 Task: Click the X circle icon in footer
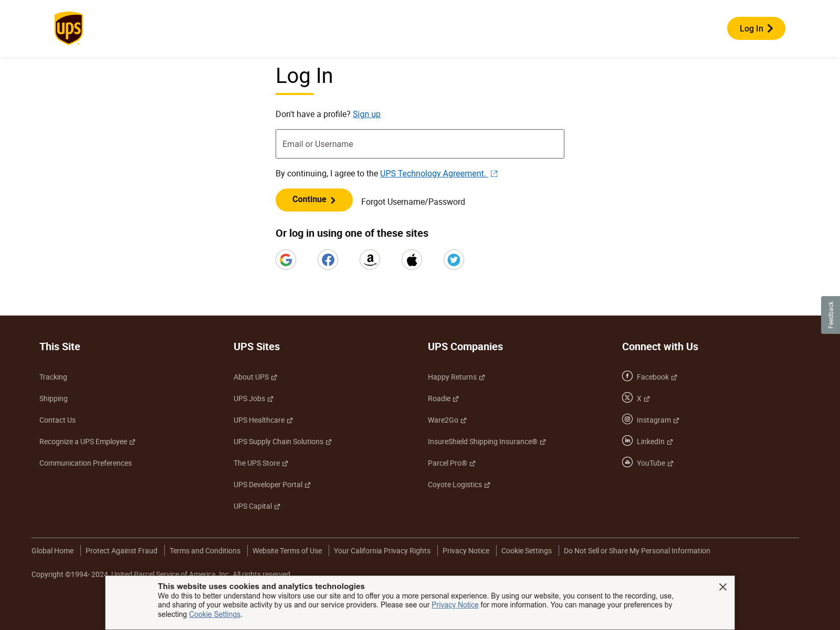point(627,397)
